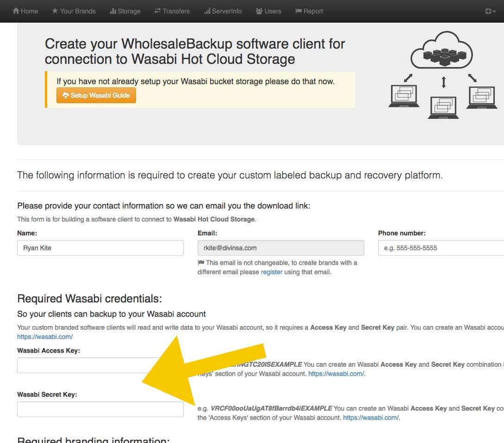
Task: Click the example secret key VRCF00ooUaUgAT8fBarrdb4iEXAMPLE text
Action: pos(271,408)
